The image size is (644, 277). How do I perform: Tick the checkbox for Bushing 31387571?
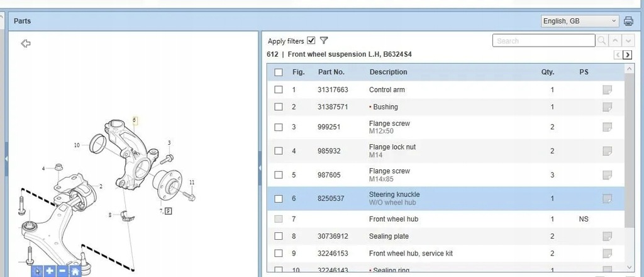click(x=279, y=107)
